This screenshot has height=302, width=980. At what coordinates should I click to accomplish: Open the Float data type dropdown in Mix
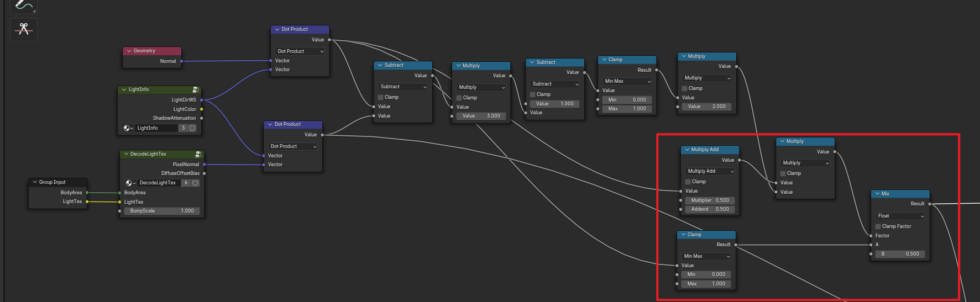pos(900,216)
